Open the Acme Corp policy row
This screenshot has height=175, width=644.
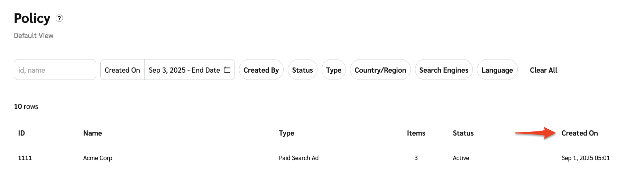[x=98, y=158]
